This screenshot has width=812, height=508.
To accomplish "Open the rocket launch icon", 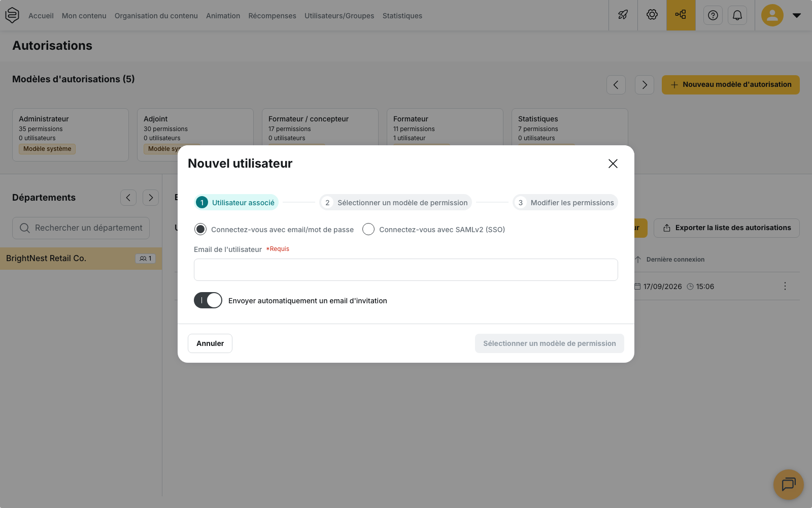I will (623, 15).
